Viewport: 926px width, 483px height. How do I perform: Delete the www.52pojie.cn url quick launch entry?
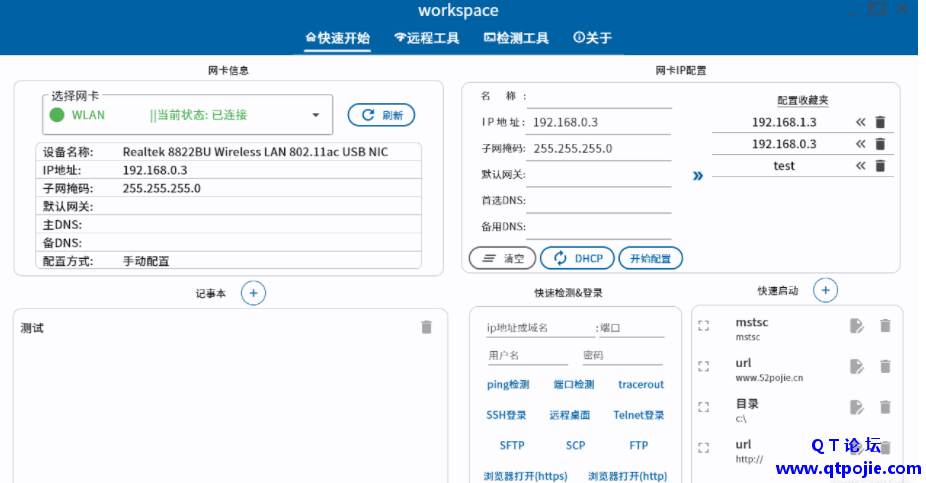(x=885, y=367)
